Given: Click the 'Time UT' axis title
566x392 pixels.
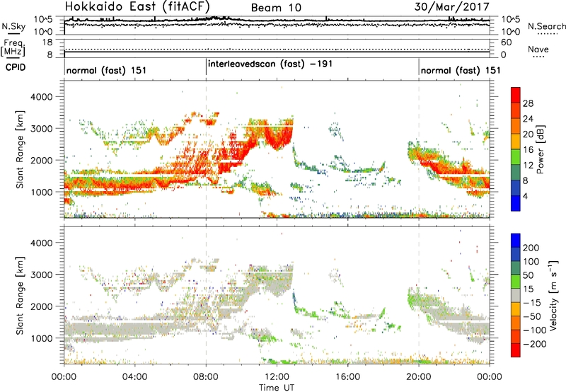Looking at the screenshot, I should [x=277, y=387].
